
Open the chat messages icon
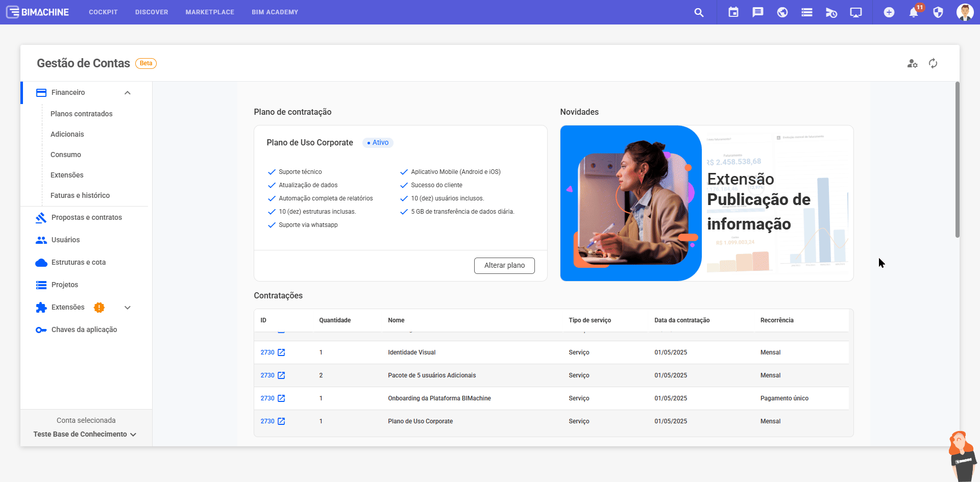pos(757,12)
